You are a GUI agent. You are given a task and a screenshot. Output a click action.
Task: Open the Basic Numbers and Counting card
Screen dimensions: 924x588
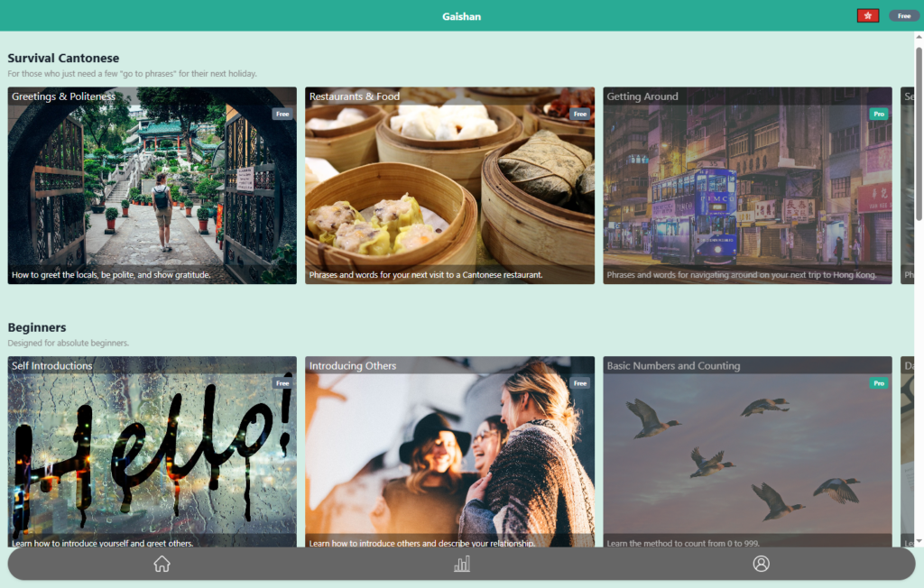point(747,452)
